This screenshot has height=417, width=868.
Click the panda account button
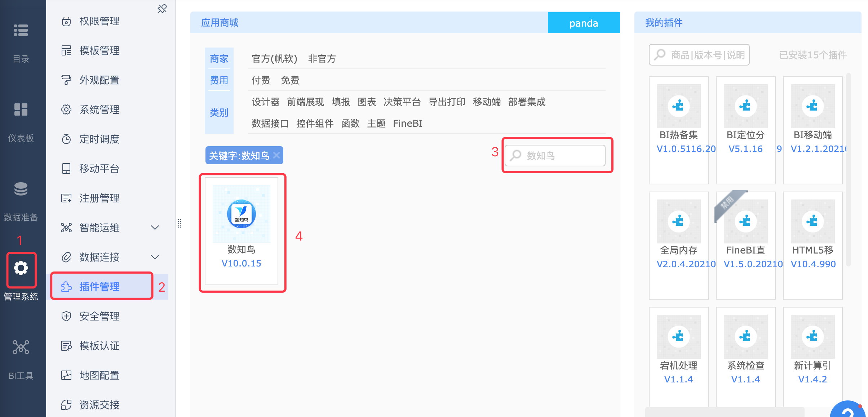coord(584,23)
